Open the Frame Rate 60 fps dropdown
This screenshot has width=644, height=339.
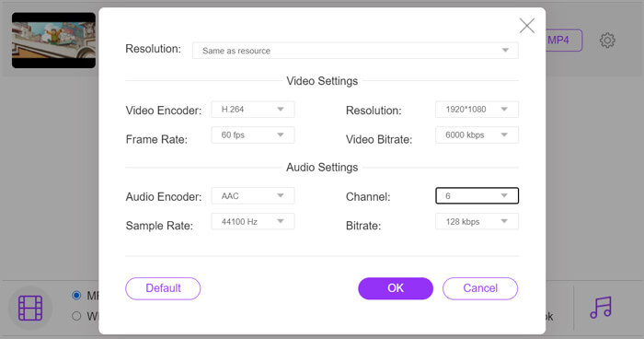click(x=253, y=134)
